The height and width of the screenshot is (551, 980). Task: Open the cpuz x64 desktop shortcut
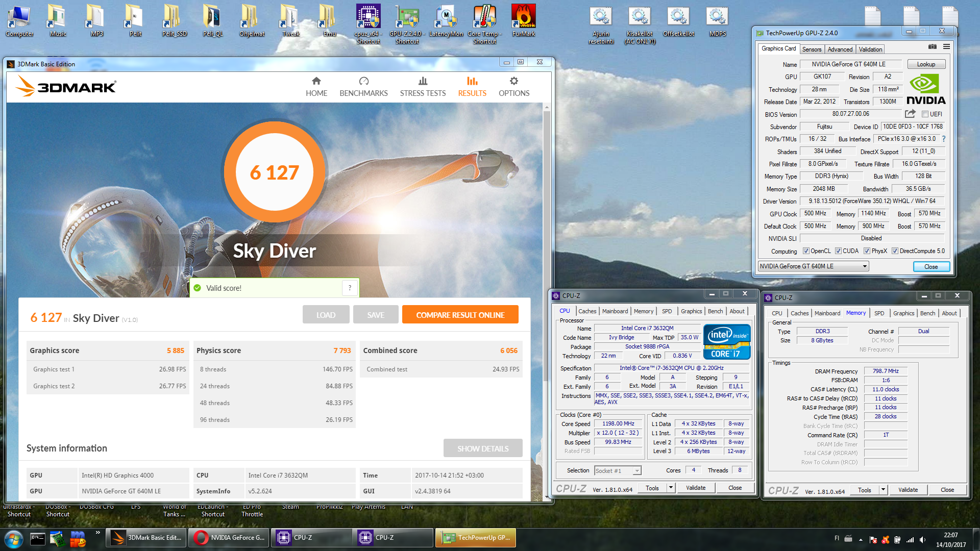click(x=369, y=24)
